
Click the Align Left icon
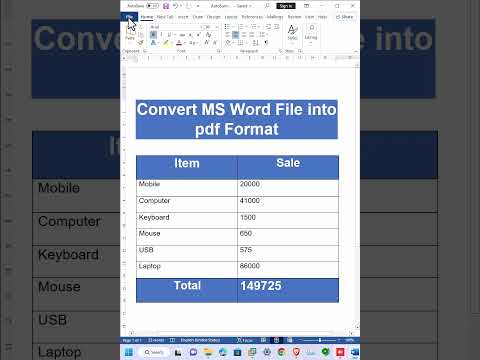(x=227, y=35)
